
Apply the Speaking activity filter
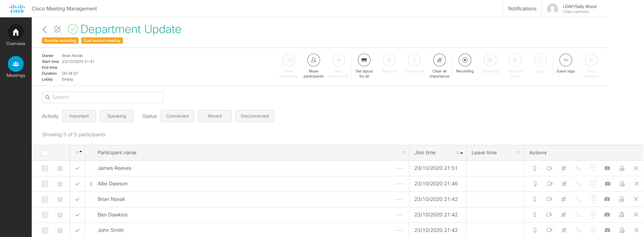coord(116,116)
